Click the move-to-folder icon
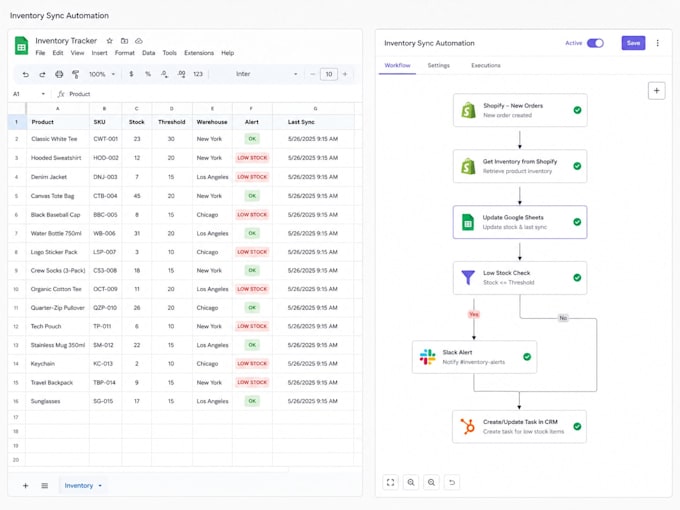 (x=124, y=41)
